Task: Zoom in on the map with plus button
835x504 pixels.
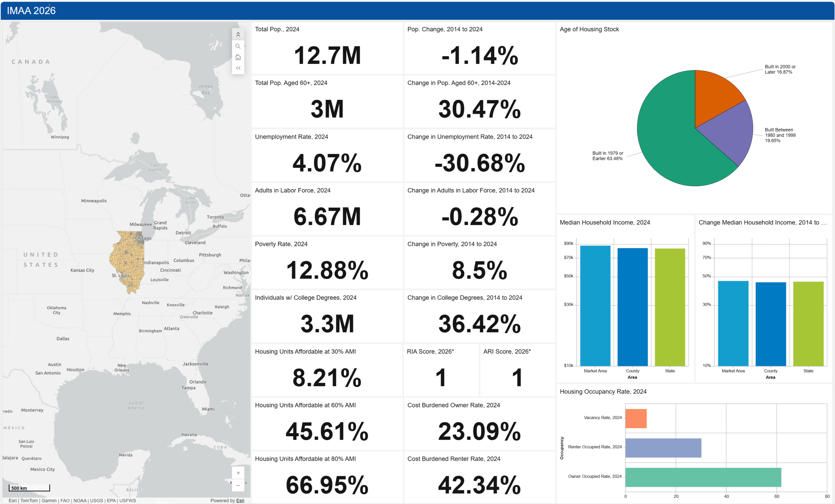Action: pyautogui.click(x=238, y=473)
